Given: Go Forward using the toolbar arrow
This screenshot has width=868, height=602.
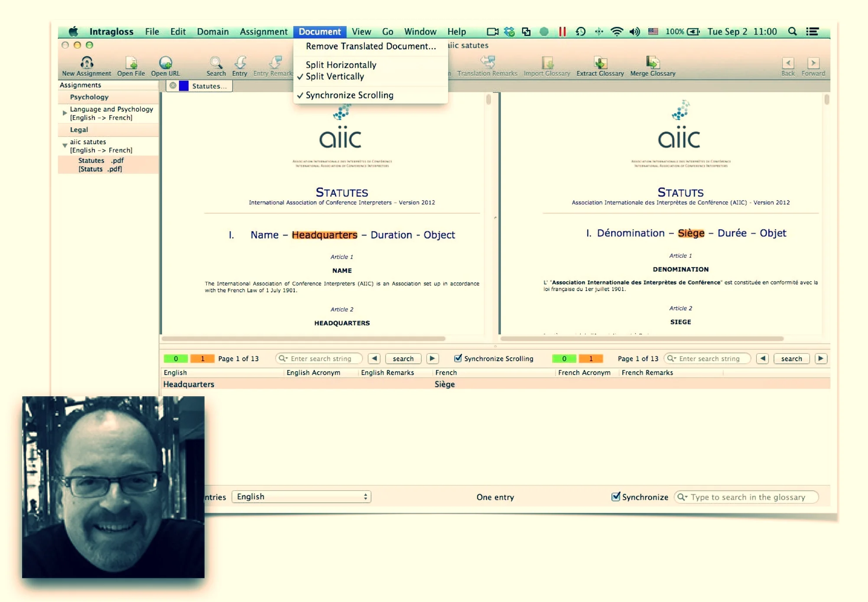Looking at the screenshot, I should coord(813,63).
